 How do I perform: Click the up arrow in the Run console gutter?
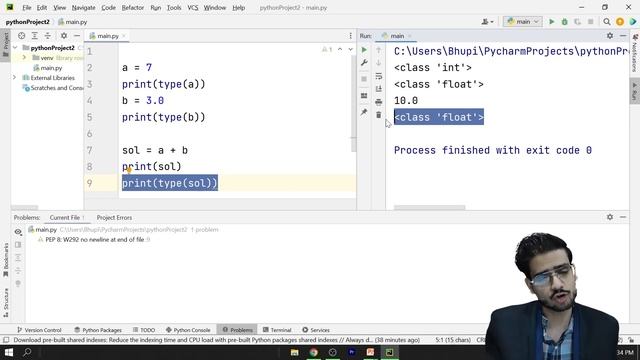(379, 50)
